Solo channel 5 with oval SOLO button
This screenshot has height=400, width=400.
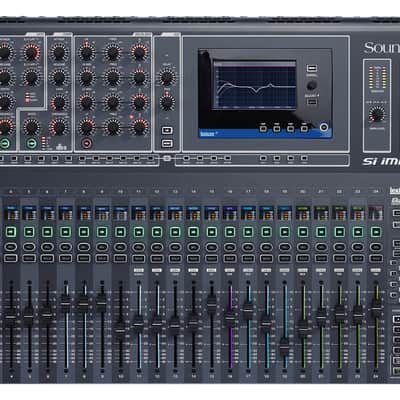[x=29, y=248]
